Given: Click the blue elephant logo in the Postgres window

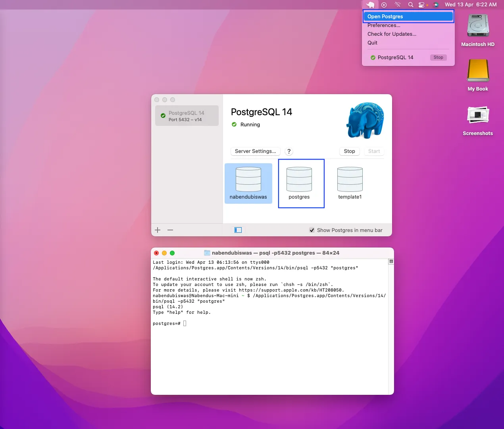Looking at the screenshot, I should 365,120.
